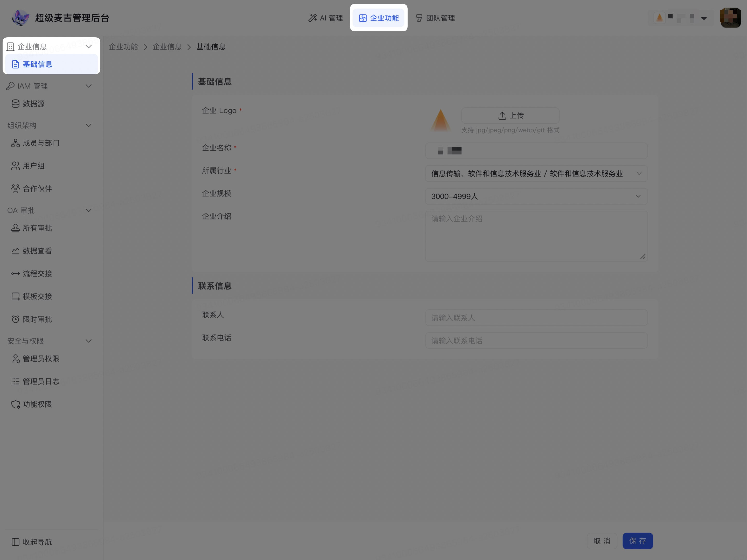Screen dimensions: 747x560
Task: Open 流程交接 in the sidebar
Action: 51,274
